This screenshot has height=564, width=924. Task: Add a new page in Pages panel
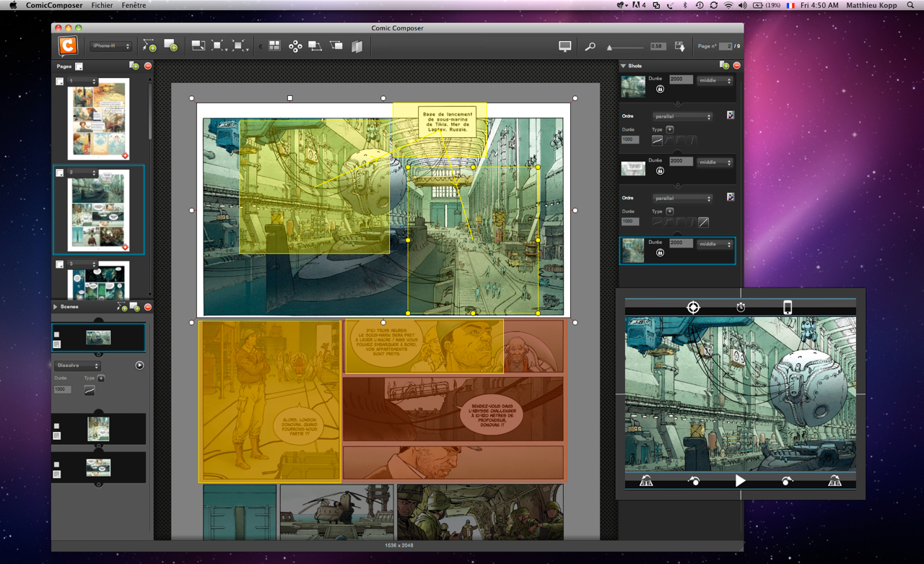(134, 66)
